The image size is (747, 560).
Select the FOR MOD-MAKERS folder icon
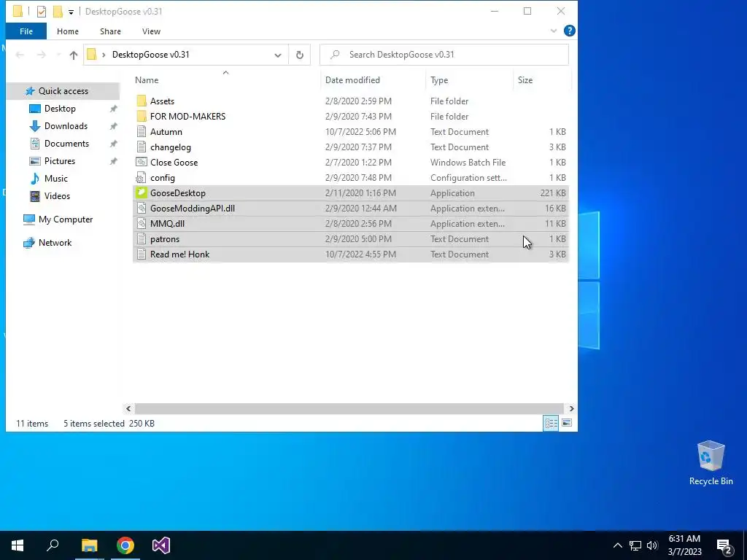pos(142,116)
